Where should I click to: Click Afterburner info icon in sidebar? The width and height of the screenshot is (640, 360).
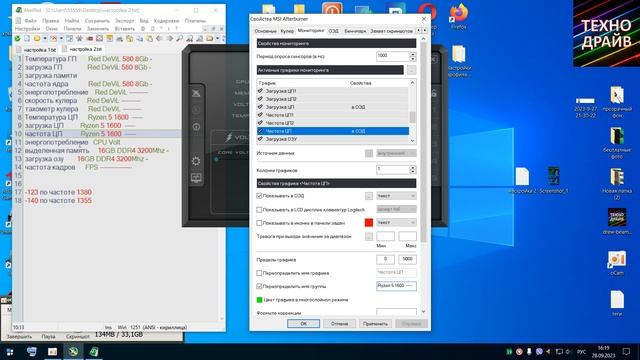(x=196, y=127)
